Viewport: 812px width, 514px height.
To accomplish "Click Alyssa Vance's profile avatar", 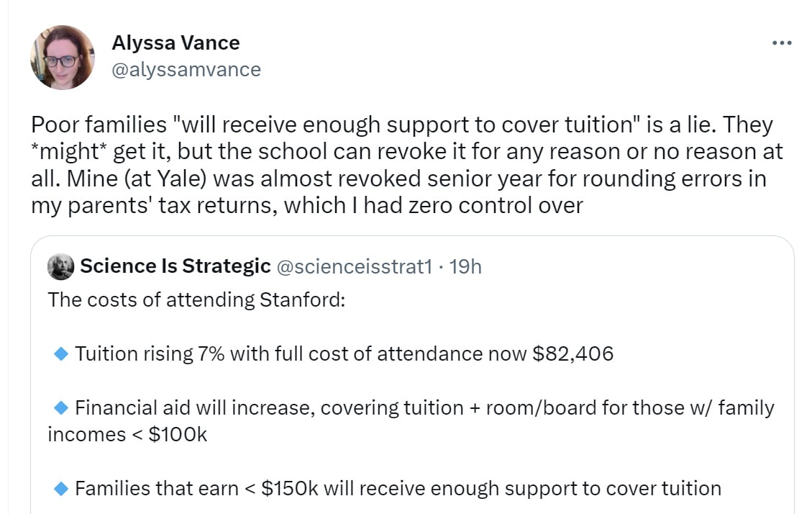I will (63, 58).
